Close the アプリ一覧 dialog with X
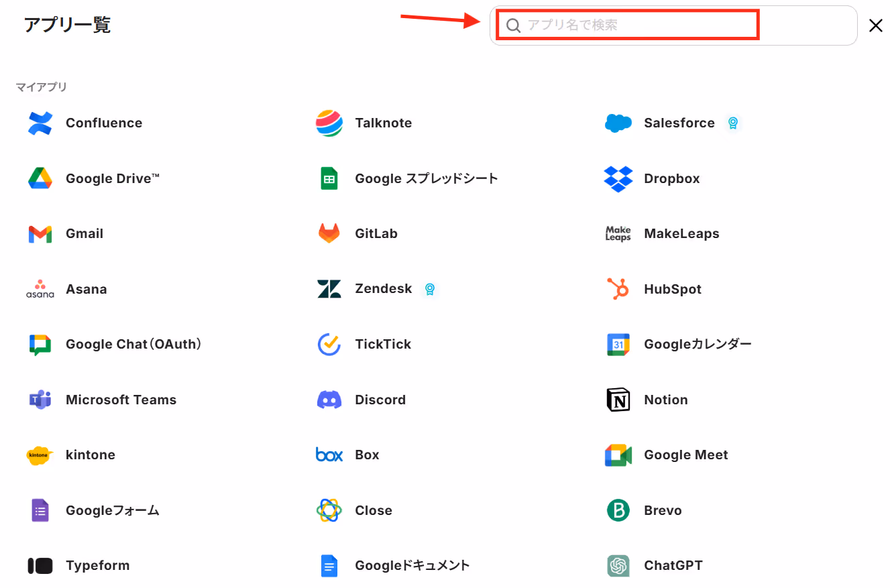890x588 pixels. click(876, 25)
